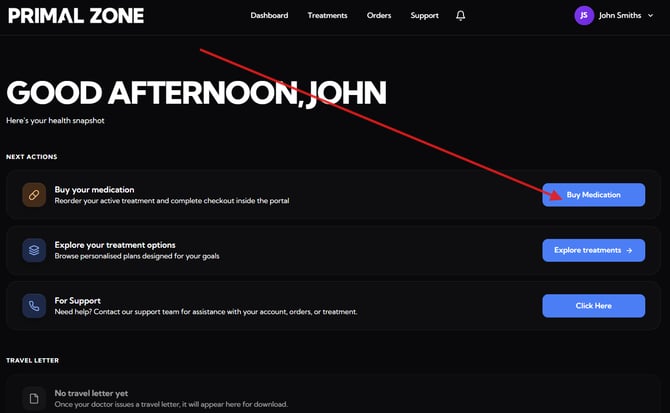
Task: Select the Explore your treatment options heading
Action: pyautogui.click(x=114, y=245)
